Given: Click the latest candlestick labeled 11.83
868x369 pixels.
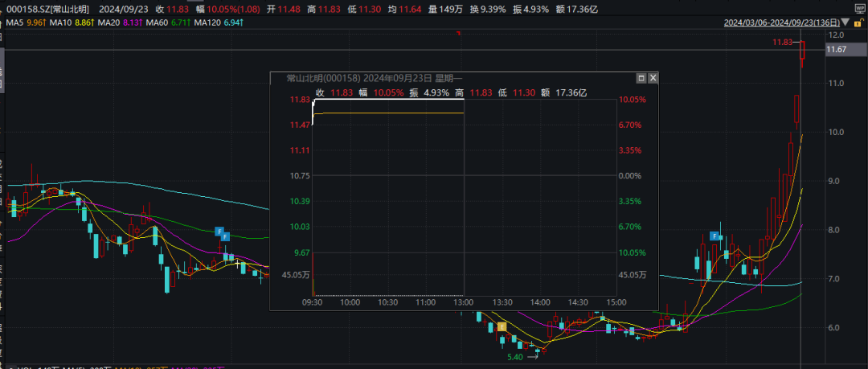Looking at the screenshot, I should pyautogui.click(x=802, y=53).
